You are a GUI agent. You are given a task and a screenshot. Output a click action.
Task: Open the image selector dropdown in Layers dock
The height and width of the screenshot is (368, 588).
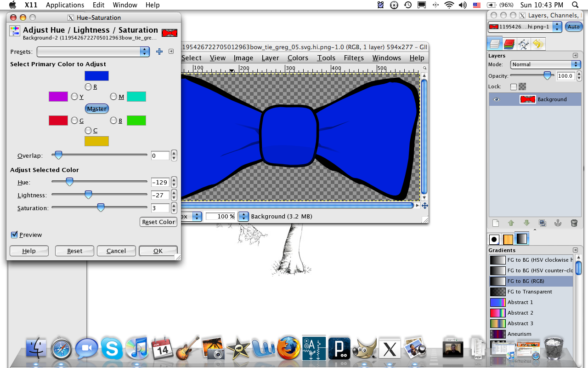click(x=525, y=27)
